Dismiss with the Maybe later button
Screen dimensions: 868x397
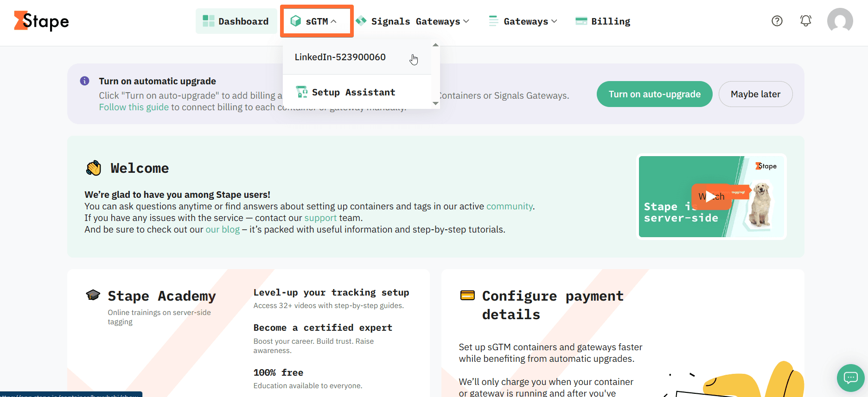click(755, 94)
